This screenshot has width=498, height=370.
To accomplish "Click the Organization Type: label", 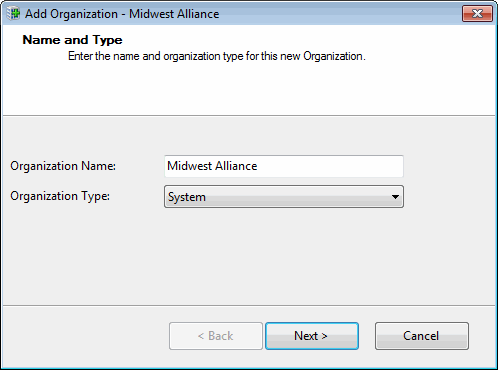I will pos(60,196).
